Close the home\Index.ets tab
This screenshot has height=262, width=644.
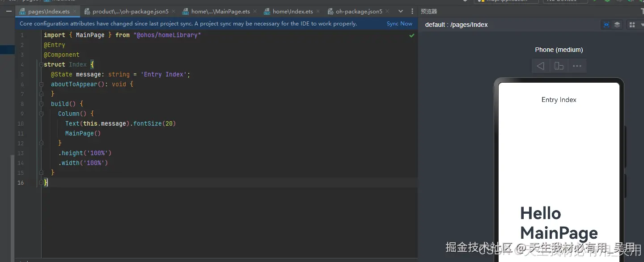[318, 12]
